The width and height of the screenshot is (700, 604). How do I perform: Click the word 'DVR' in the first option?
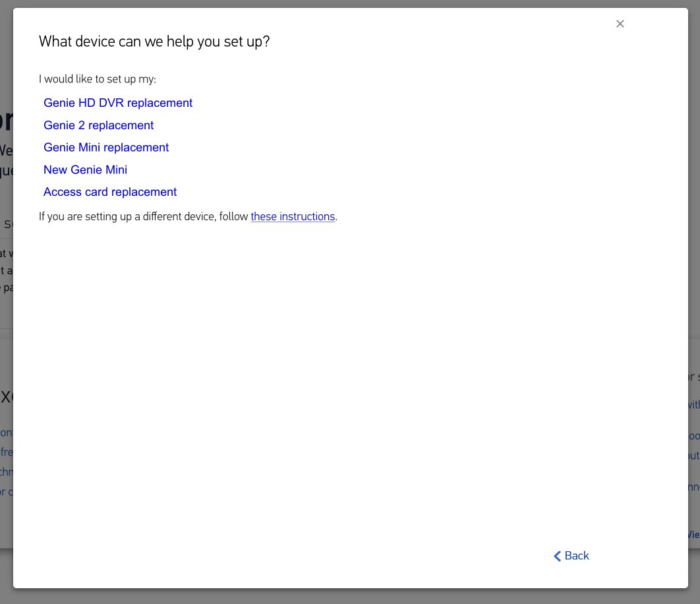[111, 103]
